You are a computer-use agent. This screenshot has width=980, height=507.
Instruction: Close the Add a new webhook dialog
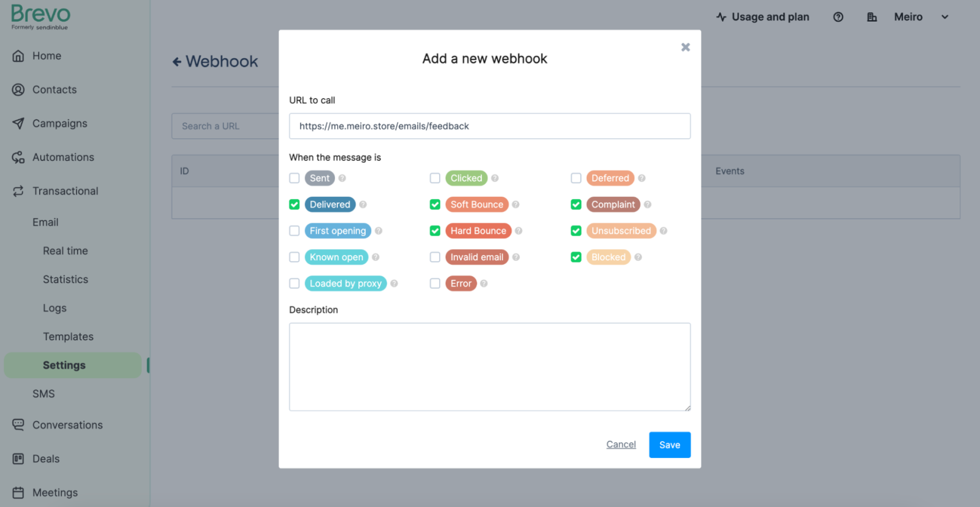point(685,47)
